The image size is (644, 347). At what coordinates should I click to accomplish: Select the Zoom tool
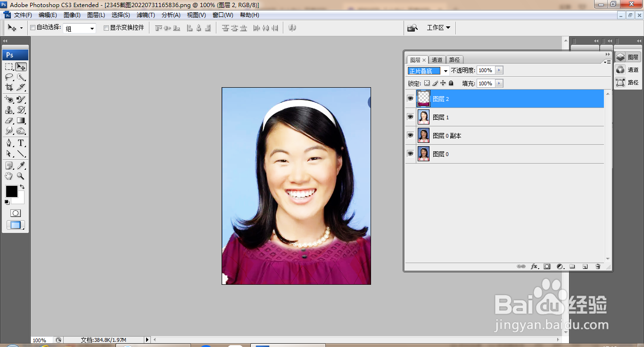click(x=21, y=176)
